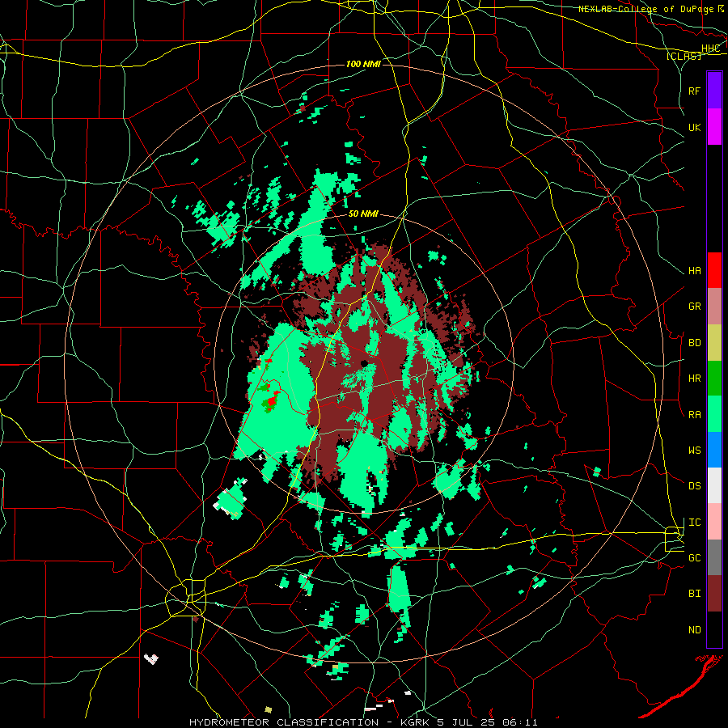Pick the RA bright green legend swatch

(714, 414)
